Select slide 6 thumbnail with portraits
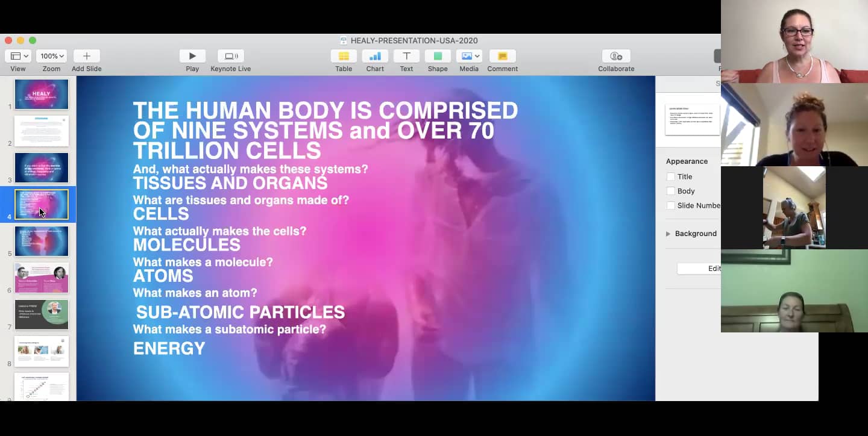 click(42, 278)
